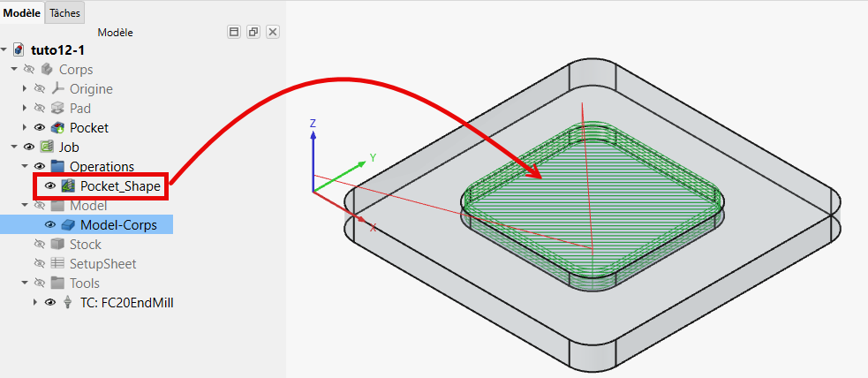The width and height of the screenshot is (868, 378).
Task: Toggle visibility of Model-Corps
Action: 49,224
